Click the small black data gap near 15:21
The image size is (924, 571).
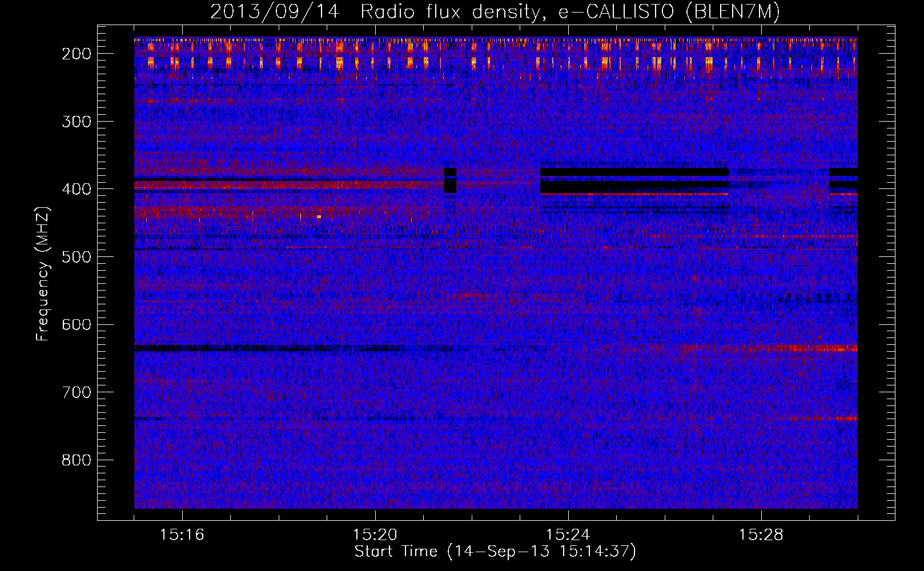tap(450, 180)
